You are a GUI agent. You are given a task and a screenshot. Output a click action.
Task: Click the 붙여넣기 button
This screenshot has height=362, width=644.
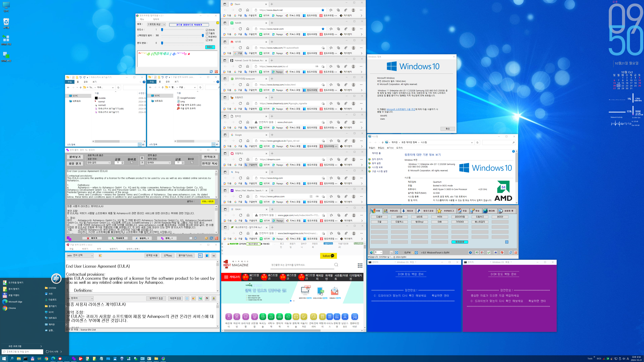coord(75,157)
